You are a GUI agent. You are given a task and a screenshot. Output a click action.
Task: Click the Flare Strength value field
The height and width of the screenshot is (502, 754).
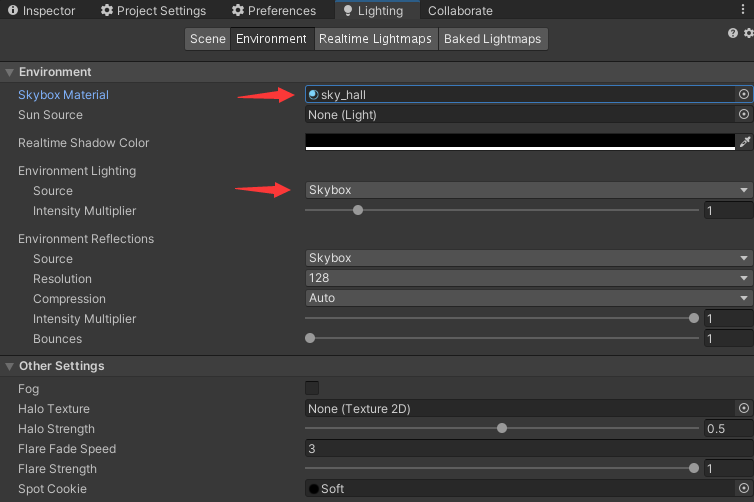tap(729, 468)
